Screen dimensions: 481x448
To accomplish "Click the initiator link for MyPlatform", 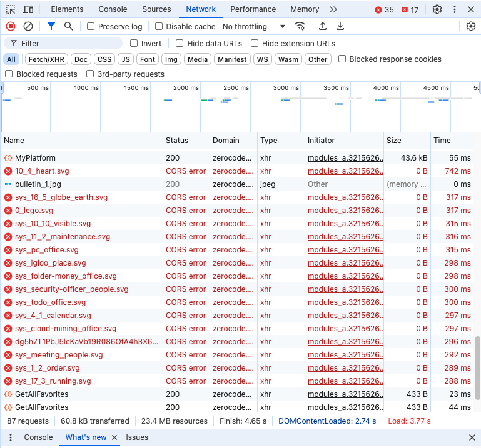I will [344, 158].
